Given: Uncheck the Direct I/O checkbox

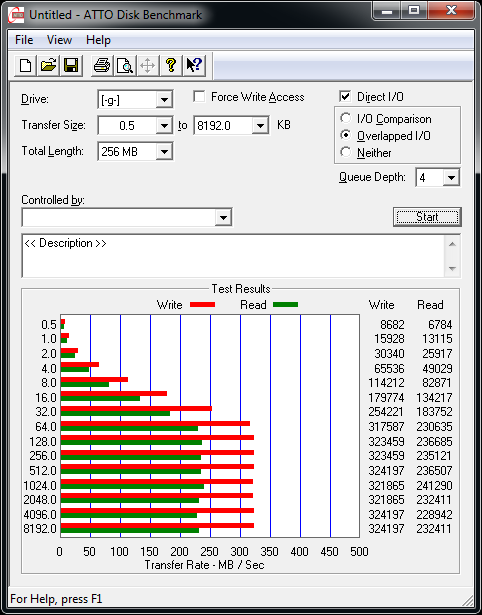Looking at the screenshot, I should tap(345, 96).
